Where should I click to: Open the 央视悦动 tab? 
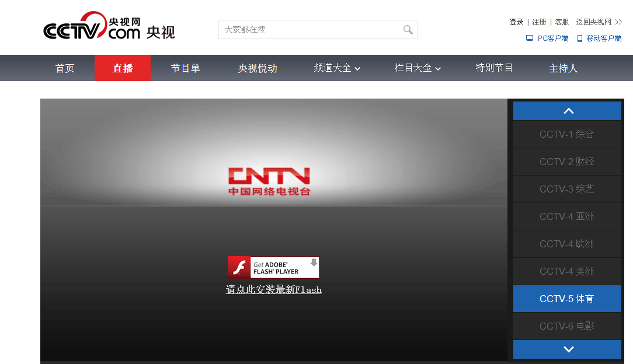click(x=258, y=68)
